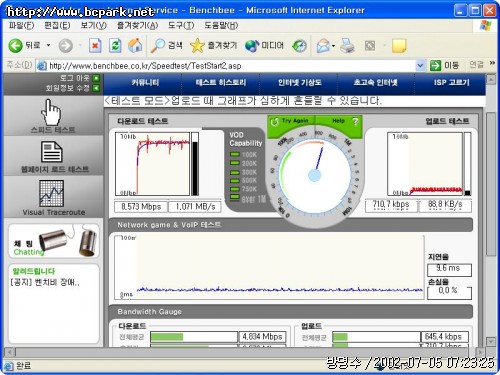The width and height of the screenshot is (500, 375).
Task: Expand the Mail button dropdown arrow
Action: pyautogui.click(x=333, y=46)
